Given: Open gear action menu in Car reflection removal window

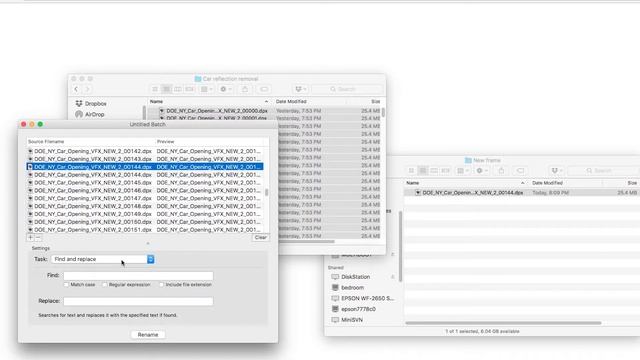Looking at the screenshot, I should coord(225,89).
